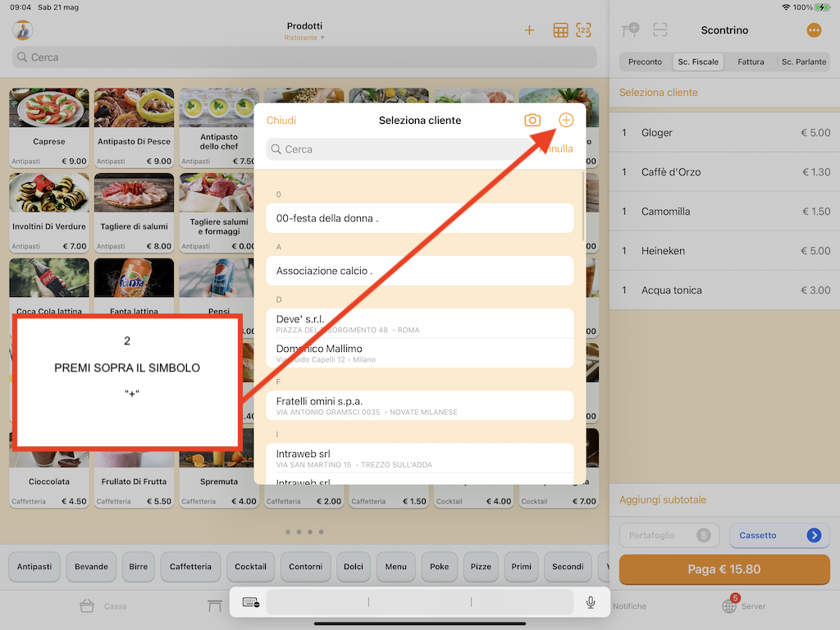Close the popup with Chiudi
The width and height of the screenshot is (840, 630).
coord(281,121)
